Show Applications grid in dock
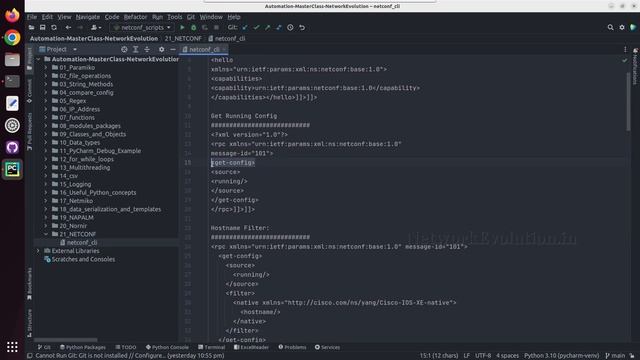Screen dimensions: 640x360 (12, 347)
